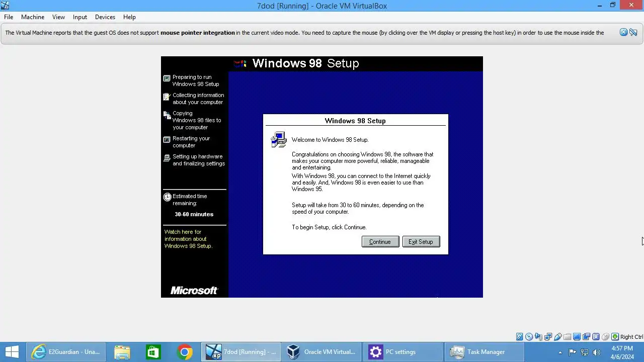Switch to Task Manager taskbar item
The height and width of the screenshot is (362, 644).
(483, 352)
